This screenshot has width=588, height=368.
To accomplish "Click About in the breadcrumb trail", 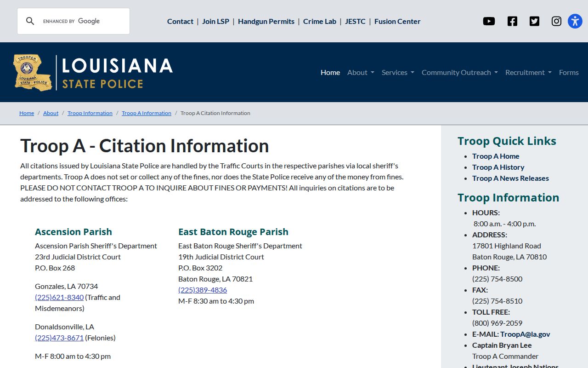I will click(x=51, y=113).
